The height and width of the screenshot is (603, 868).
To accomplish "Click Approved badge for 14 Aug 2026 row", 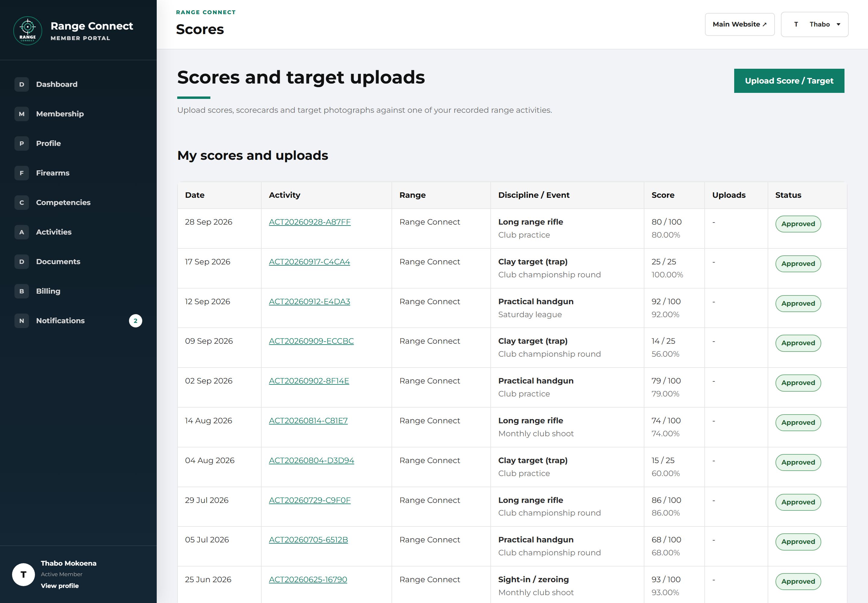I will coord(798,423).
